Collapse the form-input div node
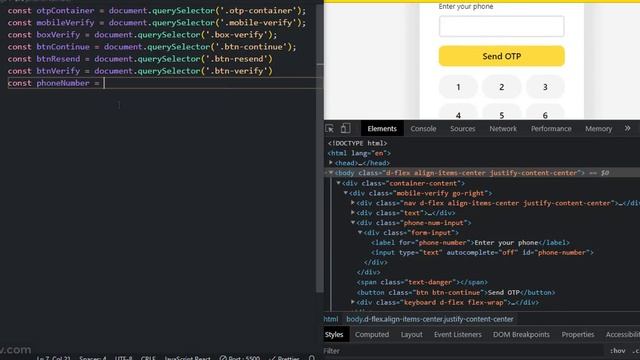The image size is (640, 360). 360,233
